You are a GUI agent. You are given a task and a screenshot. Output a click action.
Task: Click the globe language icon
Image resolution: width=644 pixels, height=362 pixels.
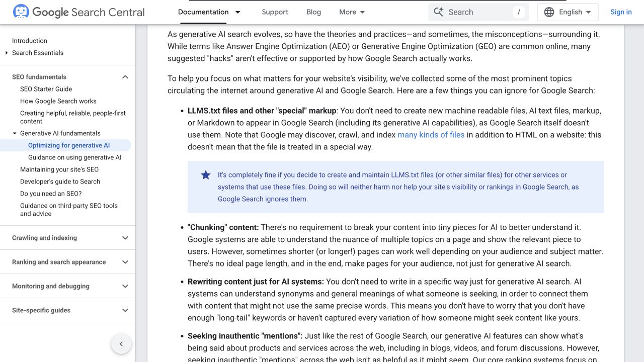click(549, 12)
